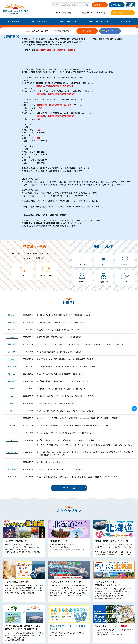
Task: Open ドラ割HOKKAIDO LOVE! 乗り継ぎプラン thumbnail
Action: pyautogui.click(x=24, y=614)
